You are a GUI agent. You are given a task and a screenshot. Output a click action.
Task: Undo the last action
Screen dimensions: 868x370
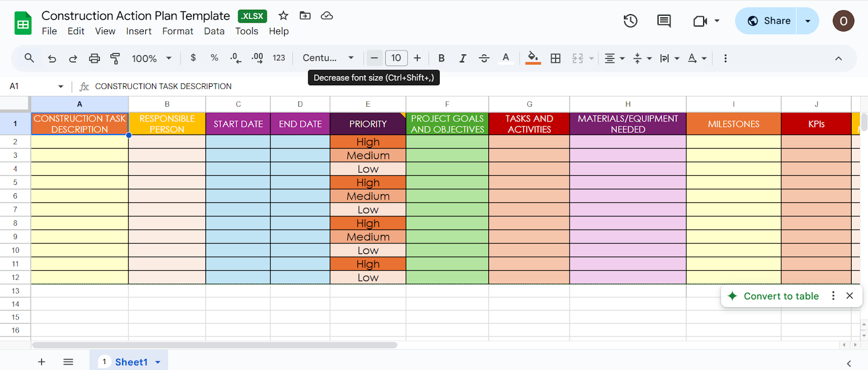[52, 58]
